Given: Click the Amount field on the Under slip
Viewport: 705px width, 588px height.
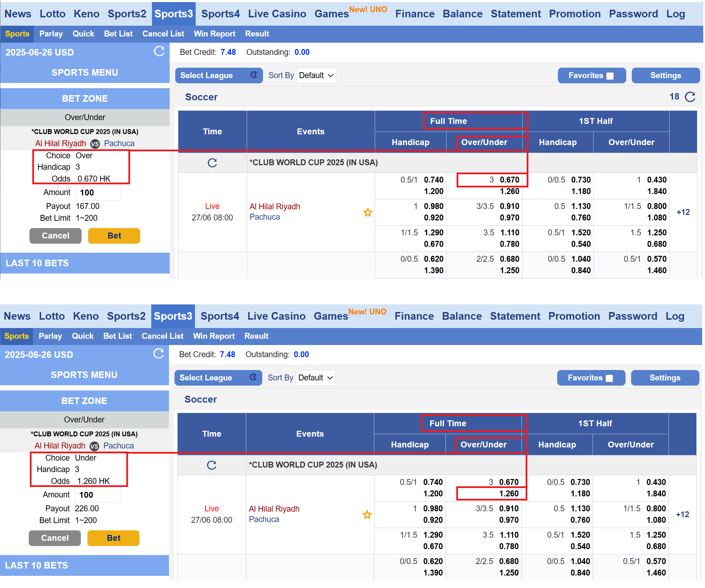Looking at the screenshot, I should [x=97, y=495].
